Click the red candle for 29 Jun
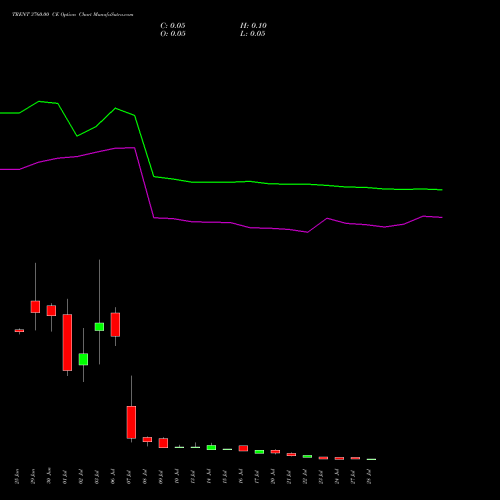 (35, 307)
